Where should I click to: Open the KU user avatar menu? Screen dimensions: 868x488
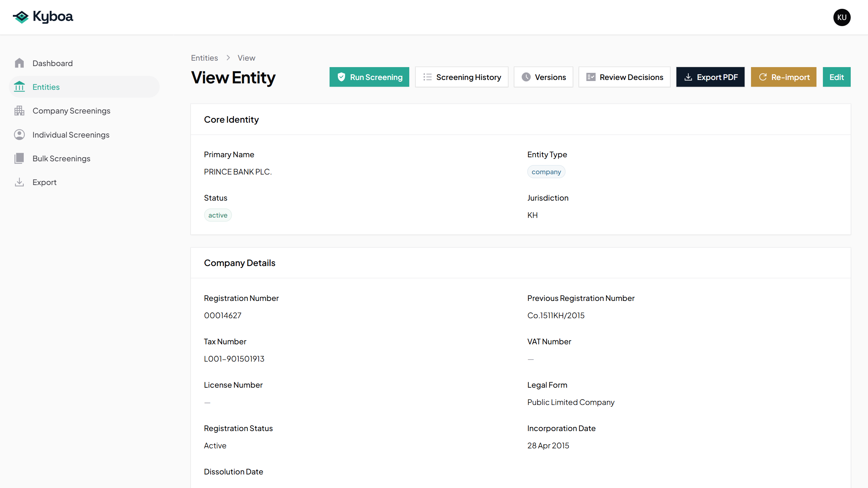(x=842, y=17)
